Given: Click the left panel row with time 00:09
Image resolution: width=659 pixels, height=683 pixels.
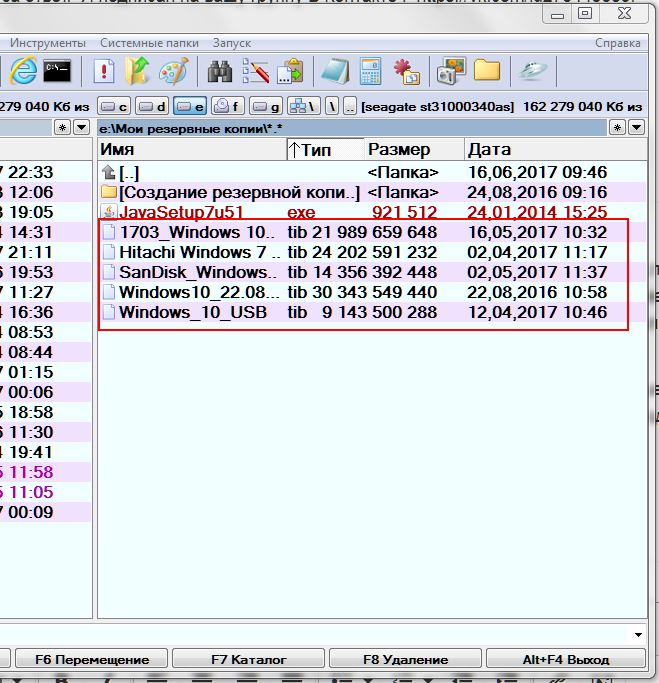Looking at the screenshot, I should tap(45, 512).
